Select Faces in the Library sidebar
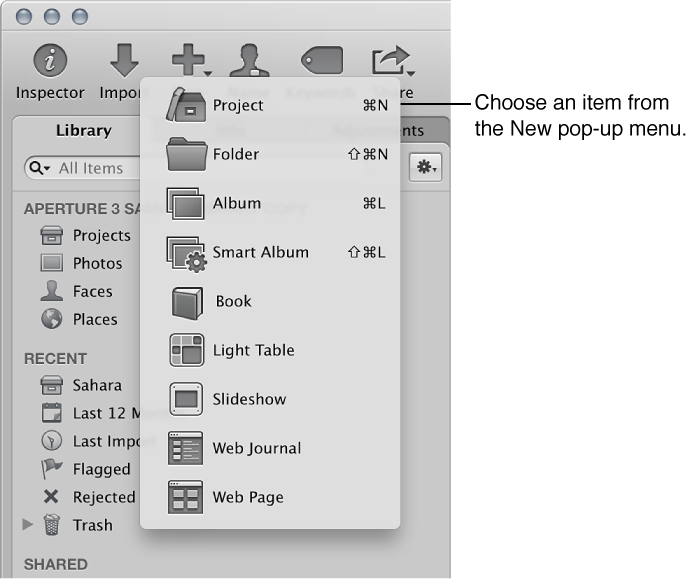The width and height of the screenshot is (700, 580). click(x=76, y=292)
